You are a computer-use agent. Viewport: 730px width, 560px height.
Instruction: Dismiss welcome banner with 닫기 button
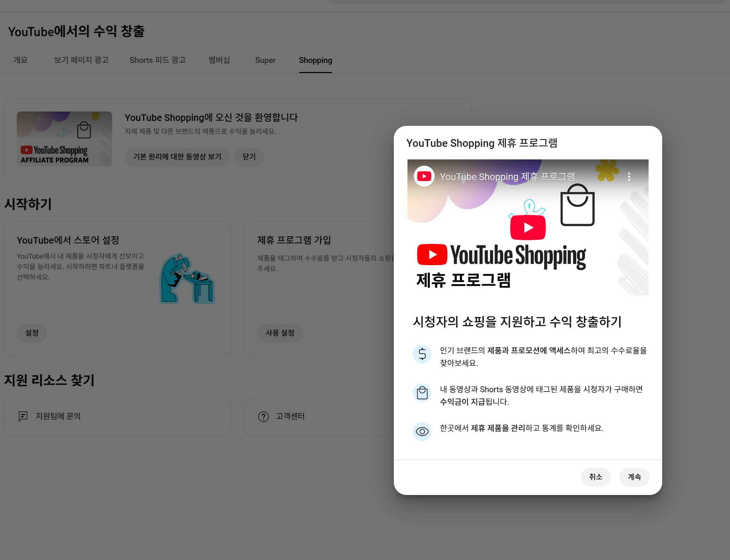[x=249, y=157]
